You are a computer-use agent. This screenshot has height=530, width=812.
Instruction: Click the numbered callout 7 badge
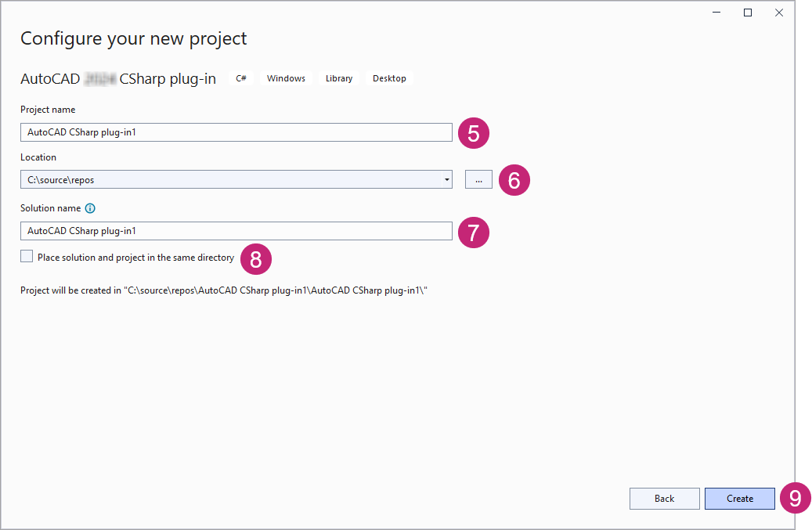coord(473,232)
